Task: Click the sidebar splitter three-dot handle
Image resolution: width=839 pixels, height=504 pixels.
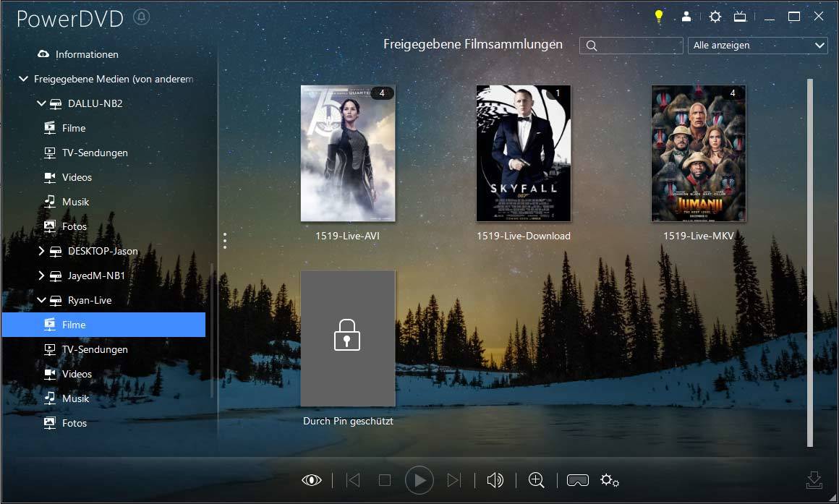Action: pyautogui.click(x=225, y=241)
